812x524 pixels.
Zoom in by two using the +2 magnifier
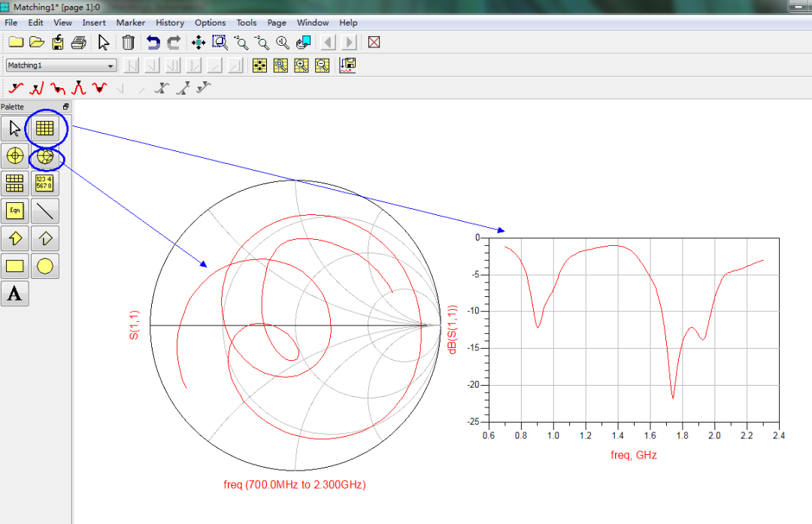(x=241, y=42)
